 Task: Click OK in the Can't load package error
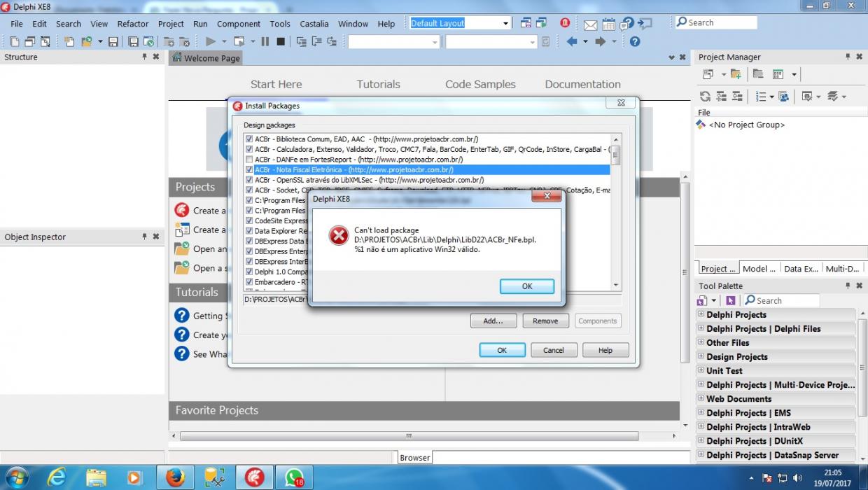tap(527, 286)
